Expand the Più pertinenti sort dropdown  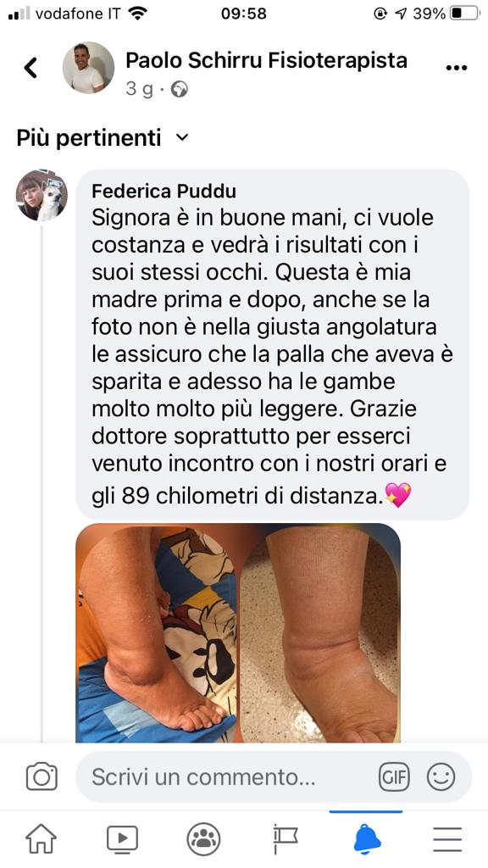point(103,137)
